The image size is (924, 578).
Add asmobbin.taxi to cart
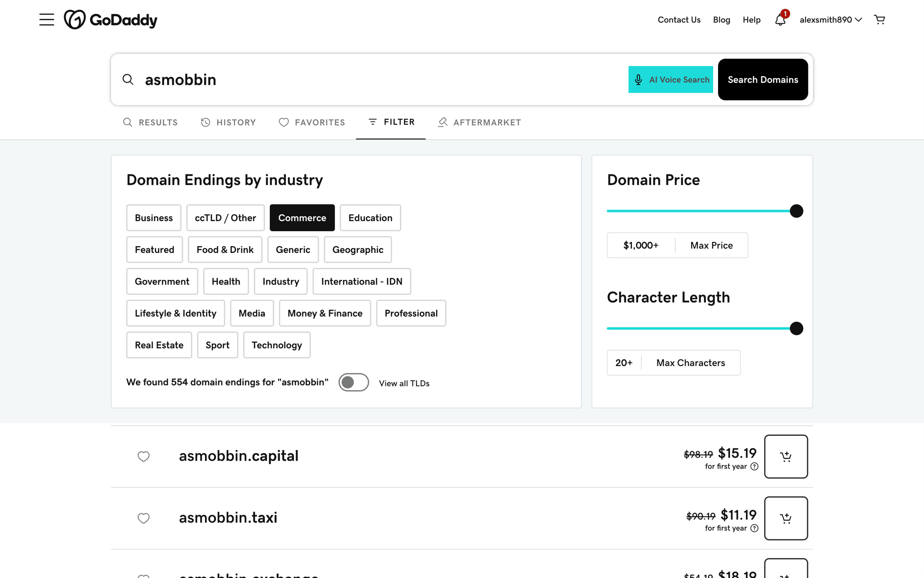coord(786,518)
